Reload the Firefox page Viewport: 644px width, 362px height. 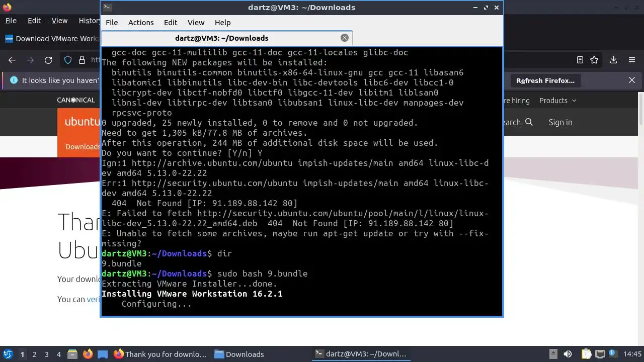(x=48, y=60)
